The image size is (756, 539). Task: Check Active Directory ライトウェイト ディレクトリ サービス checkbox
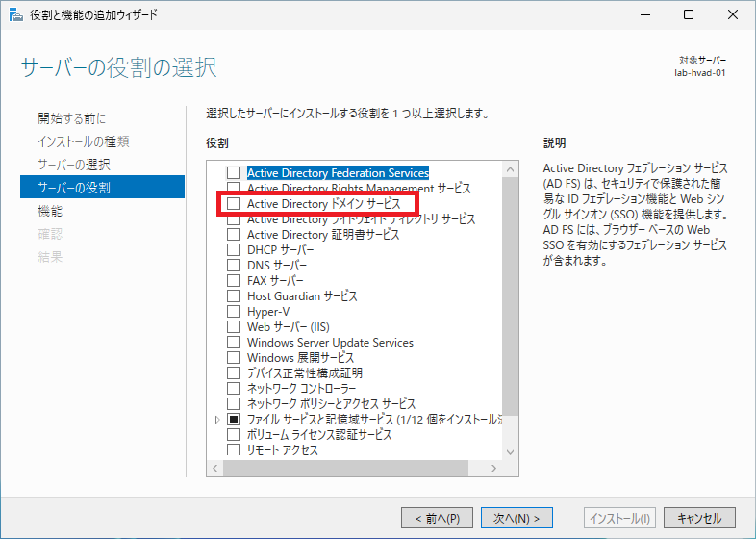coord(234,220)
